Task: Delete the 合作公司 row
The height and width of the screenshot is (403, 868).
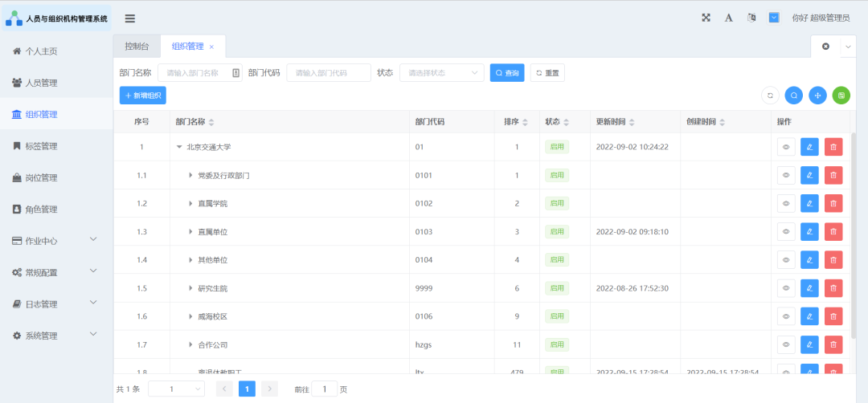Action: (833, 344)
